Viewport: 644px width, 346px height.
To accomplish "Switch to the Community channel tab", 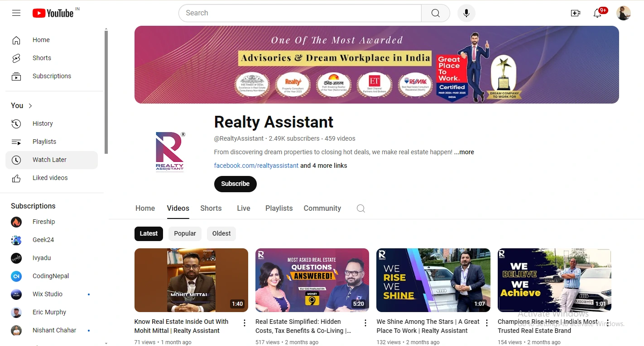I will point(322,209).
